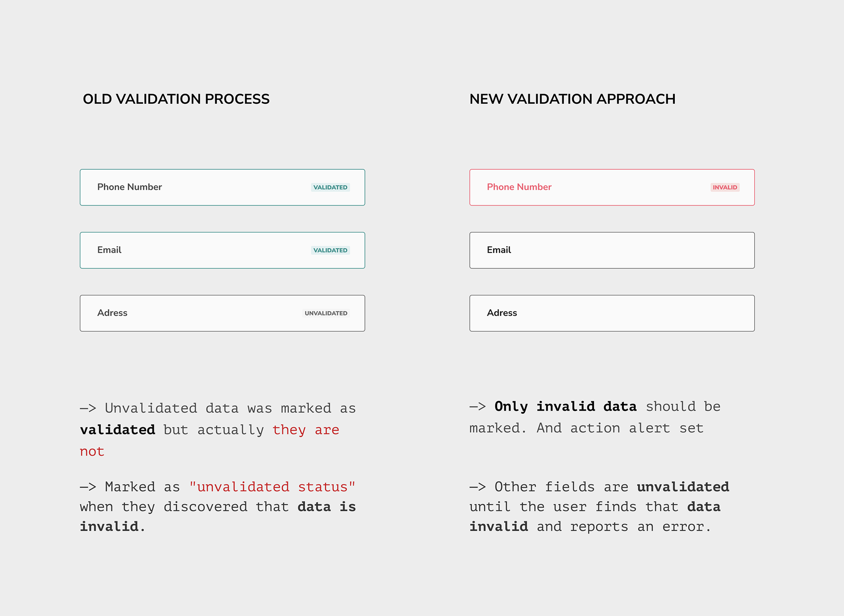
Task: Click the "Unvalidated data was marked as" line
Action: [x=218, y=408]
